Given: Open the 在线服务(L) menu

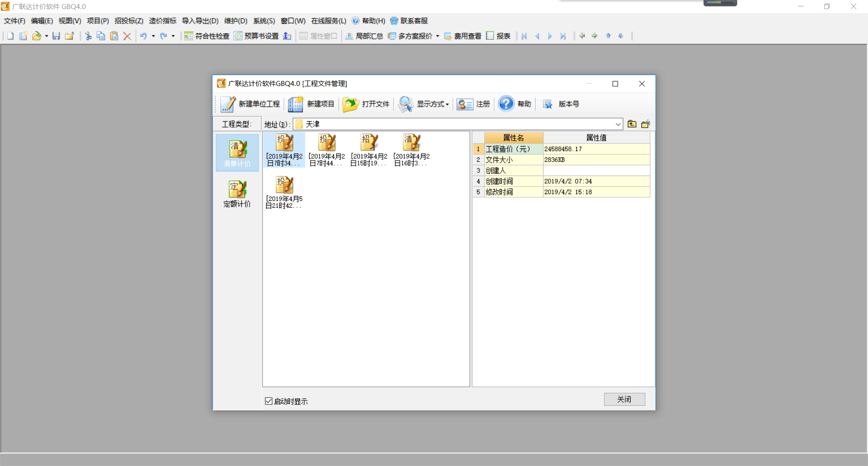Looking at the screenshot, I should coord(329,21).
